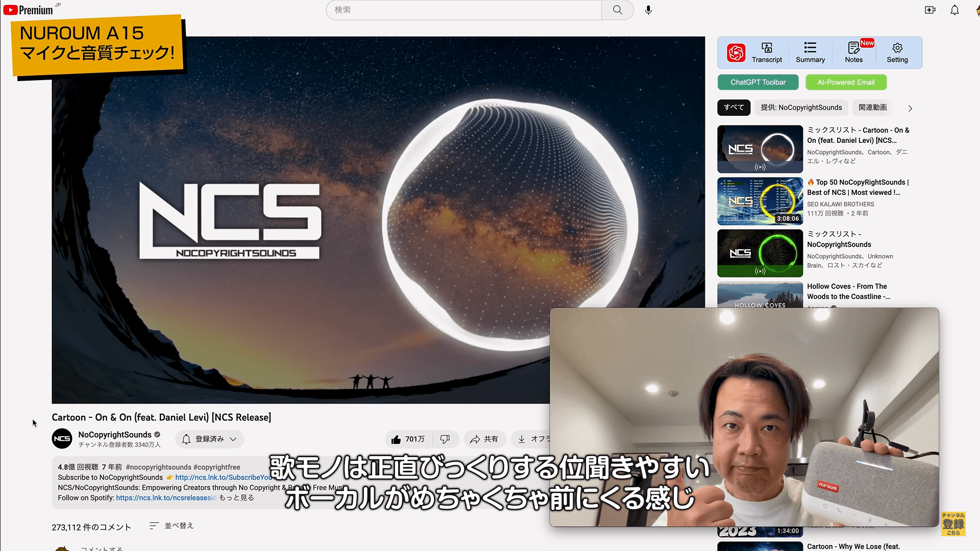Open the NoCopyrightSounds channel name link

[115, 435]
